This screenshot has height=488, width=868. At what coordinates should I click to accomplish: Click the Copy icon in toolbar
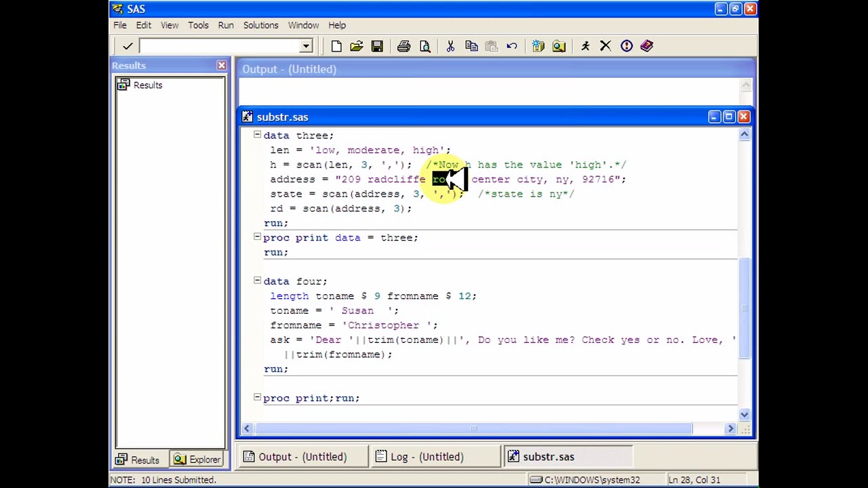point(471,46)
